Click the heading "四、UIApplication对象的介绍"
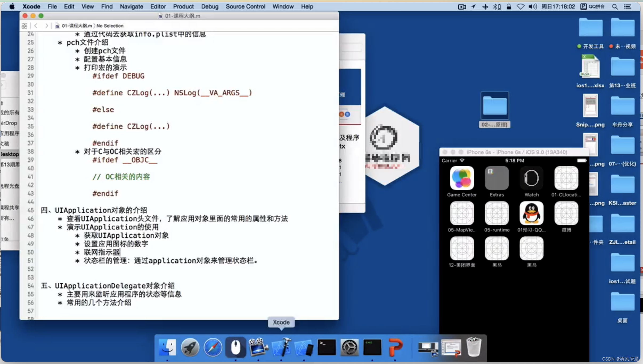The height and width of the screenshot is (364, 643). pyautogui.click(x=94, y=210)
